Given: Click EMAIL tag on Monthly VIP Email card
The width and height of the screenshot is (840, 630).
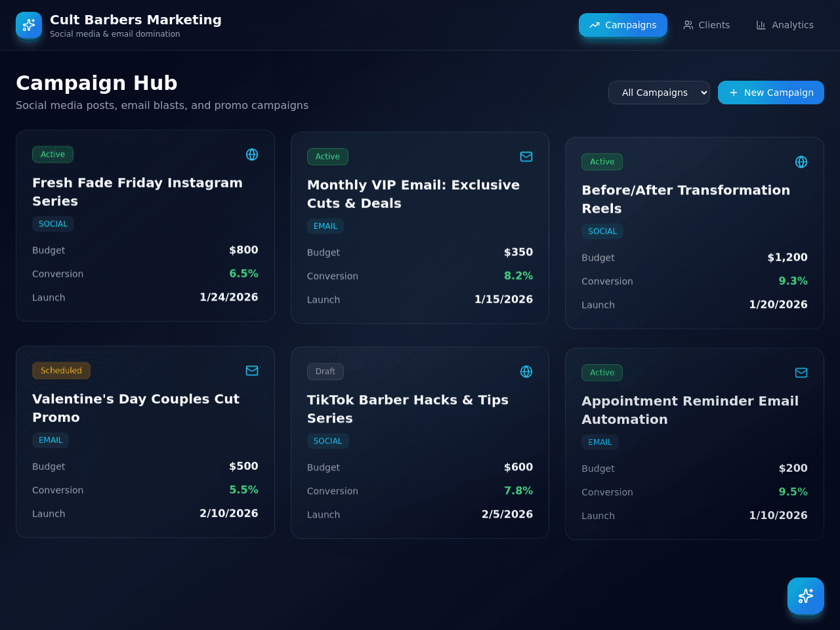Looking at the screenshot, I should [x=325, y=226].
